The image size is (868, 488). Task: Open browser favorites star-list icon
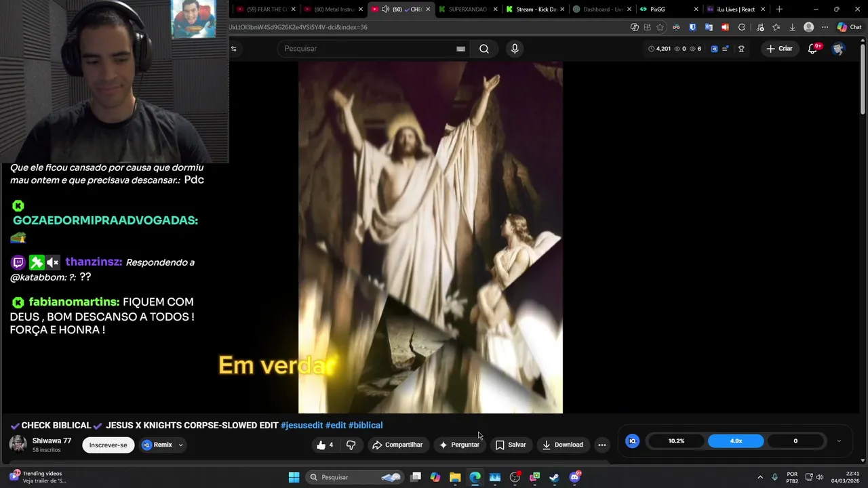(776, 27)
